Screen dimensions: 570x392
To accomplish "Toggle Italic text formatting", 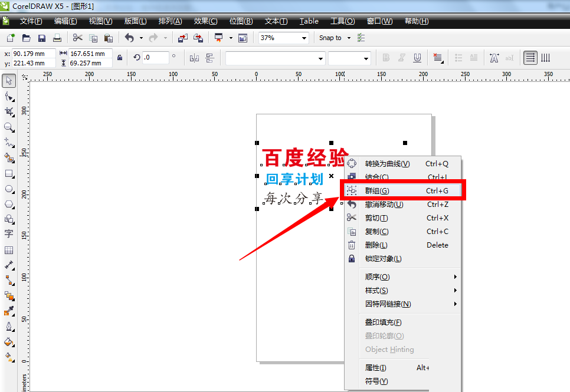I will 402,58.
